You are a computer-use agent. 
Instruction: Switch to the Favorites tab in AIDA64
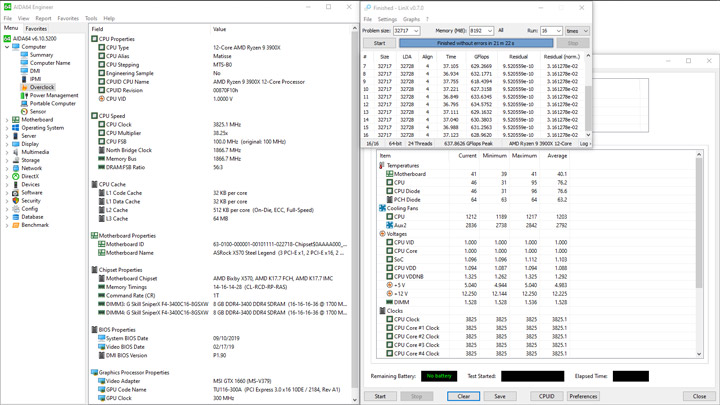(36, 28)
